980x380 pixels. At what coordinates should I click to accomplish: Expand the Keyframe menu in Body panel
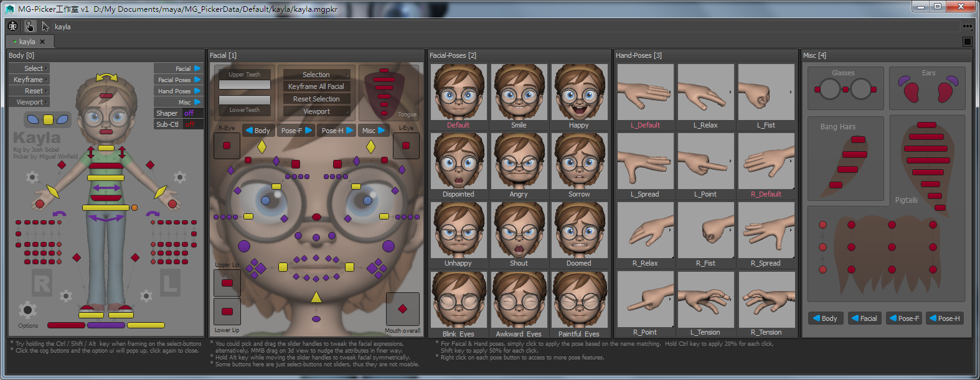click(x=29, y=80)
